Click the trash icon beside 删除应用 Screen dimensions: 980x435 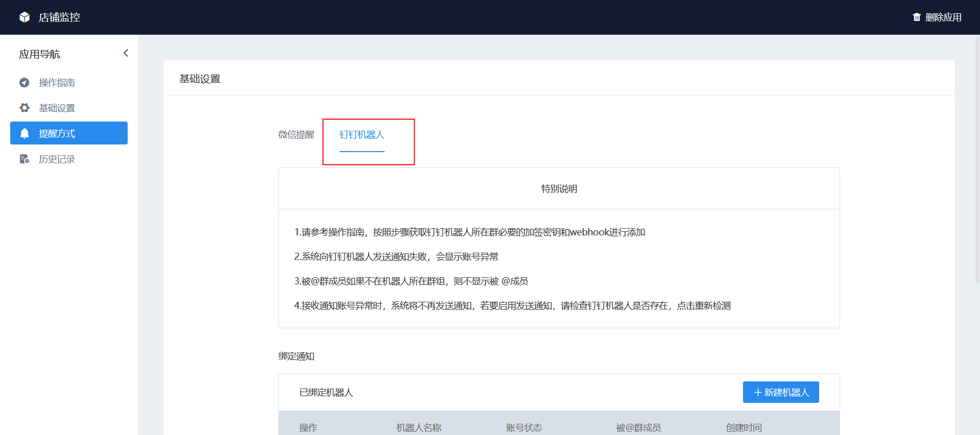click(x=917, y=17)
